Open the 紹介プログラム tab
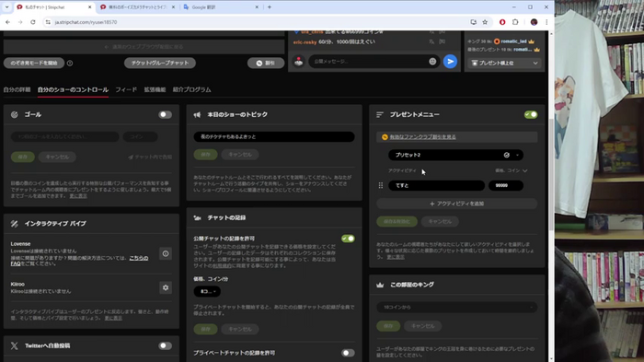This screenshot has width=644, height=362. pyautogui.click(x=191, y=89)
